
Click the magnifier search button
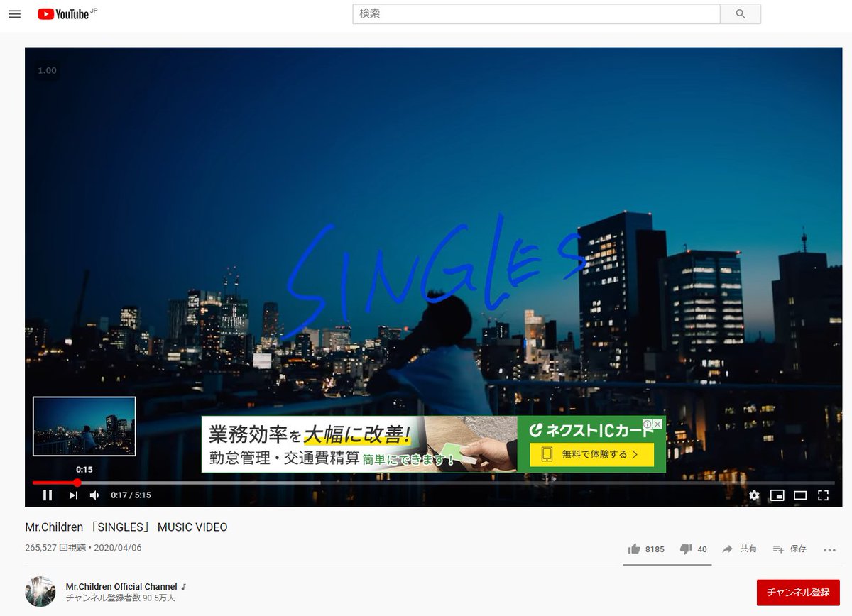pos(741,13)
